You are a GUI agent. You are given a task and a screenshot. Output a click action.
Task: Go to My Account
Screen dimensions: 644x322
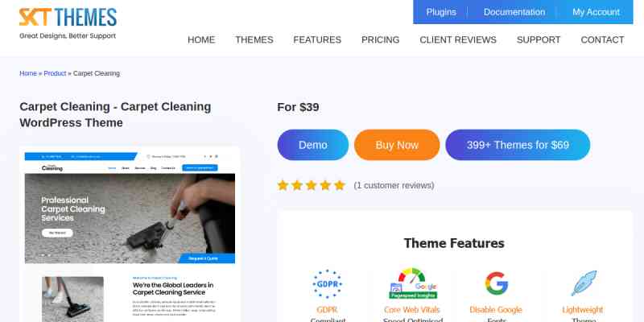(596, 12)
